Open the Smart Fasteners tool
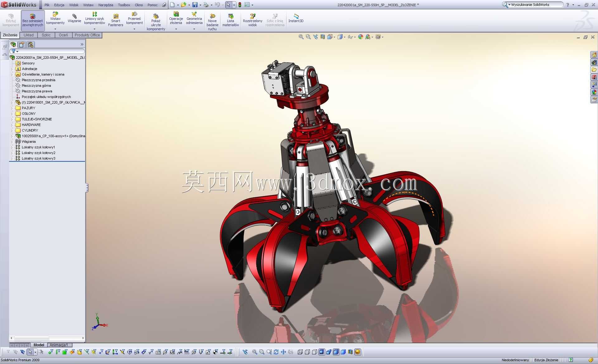 tap(116, 20)
